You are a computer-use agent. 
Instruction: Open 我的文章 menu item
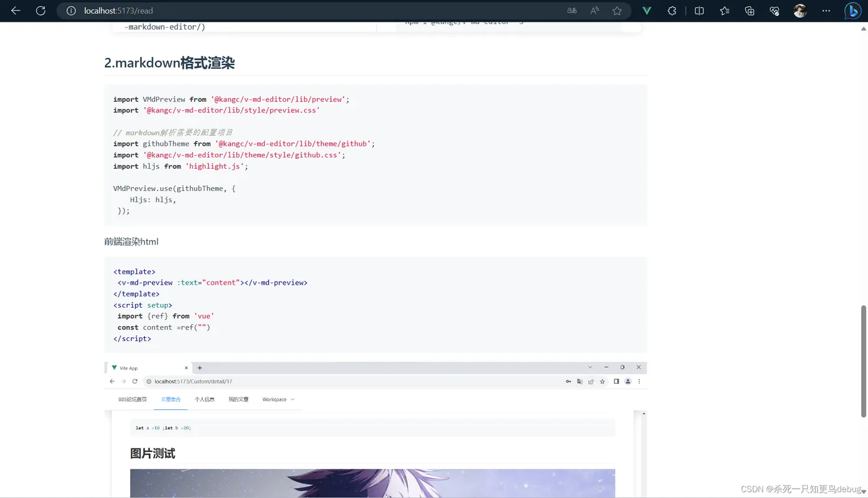238,399
